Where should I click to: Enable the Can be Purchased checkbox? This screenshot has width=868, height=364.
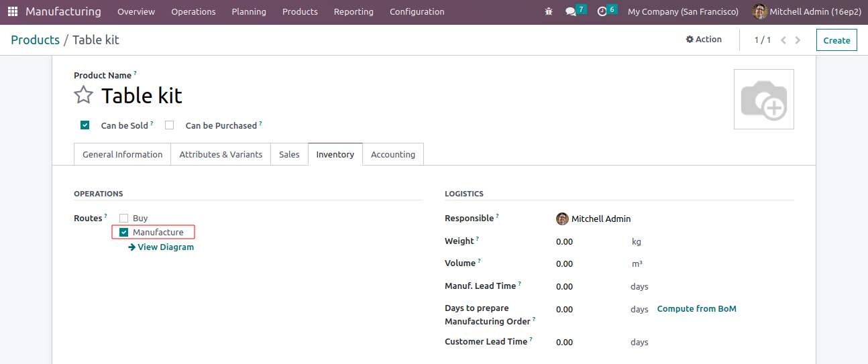[170, 125]
